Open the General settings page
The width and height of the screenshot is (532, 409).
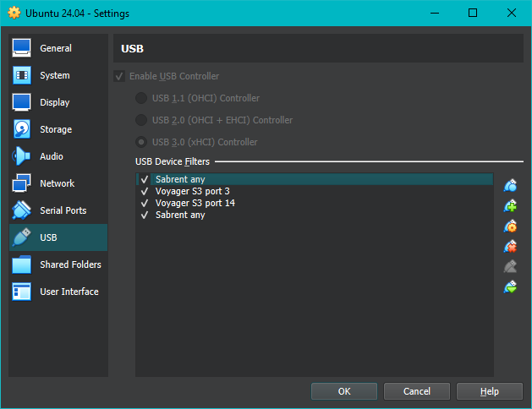tap(56, 48)
